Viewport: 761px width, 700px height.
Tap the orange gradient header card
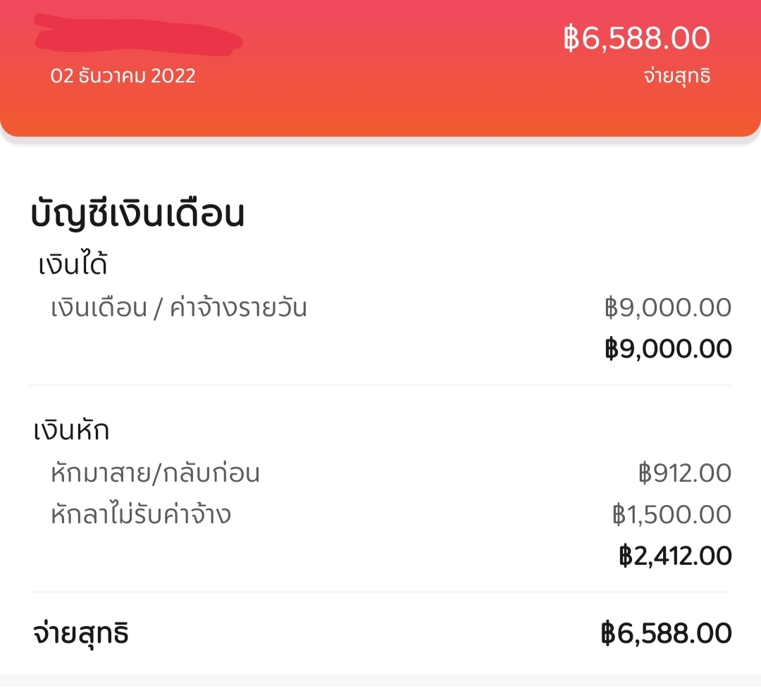coord(380,68)
